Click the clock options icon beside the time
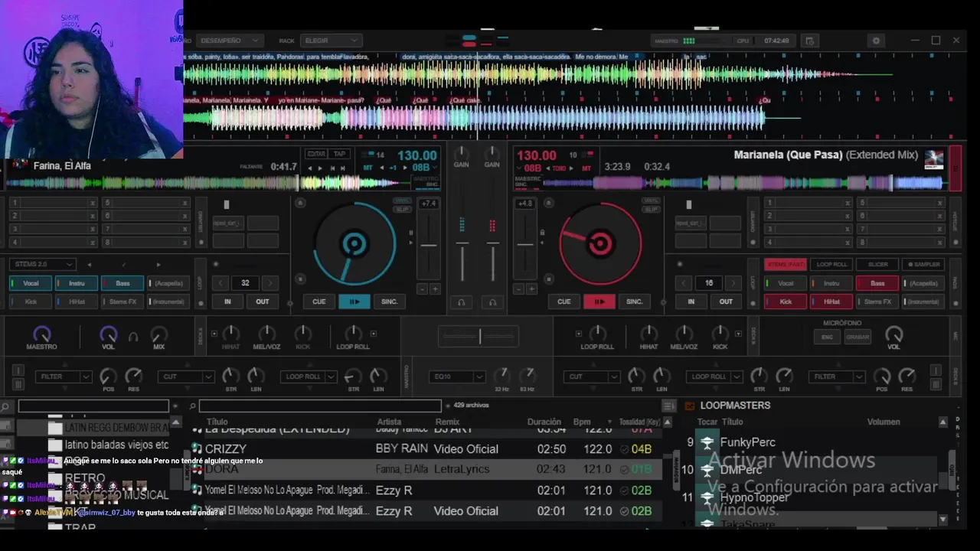 [811, 41]
